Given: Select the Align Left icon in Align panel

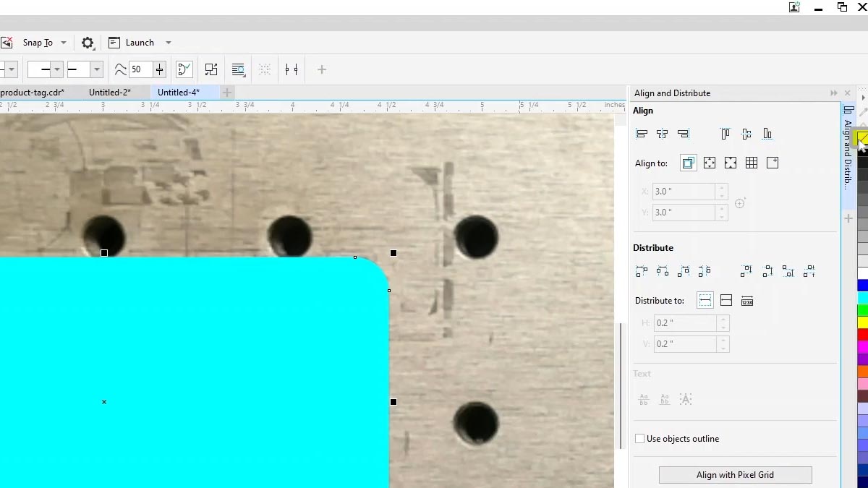Looking at the screenshot, I should [641, 133].
